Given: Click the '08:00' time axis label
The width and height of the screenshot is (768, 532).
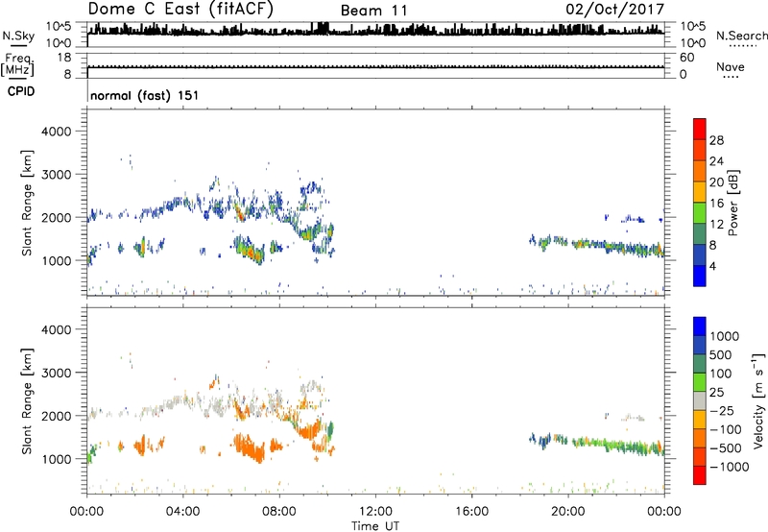Looking at the screenshot, I should pos(279,512).
